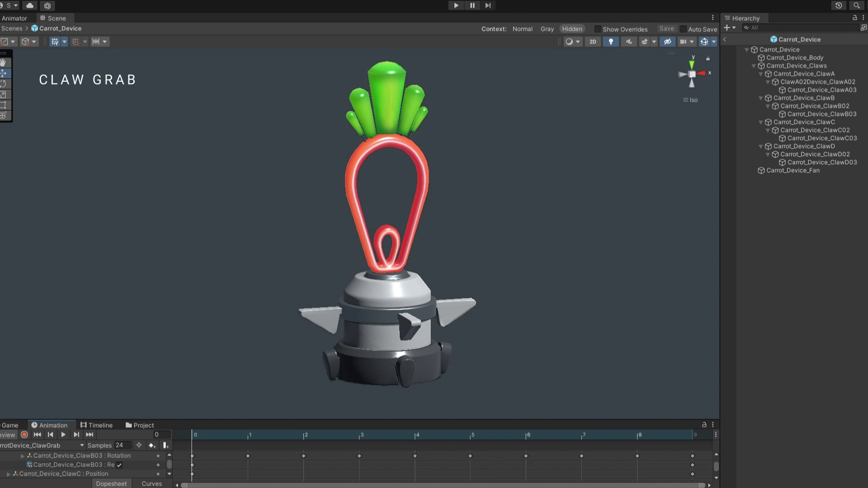Open scene camera settings button
The height and width of the screenshot is (488, 868).
click(x=687, y=42)
